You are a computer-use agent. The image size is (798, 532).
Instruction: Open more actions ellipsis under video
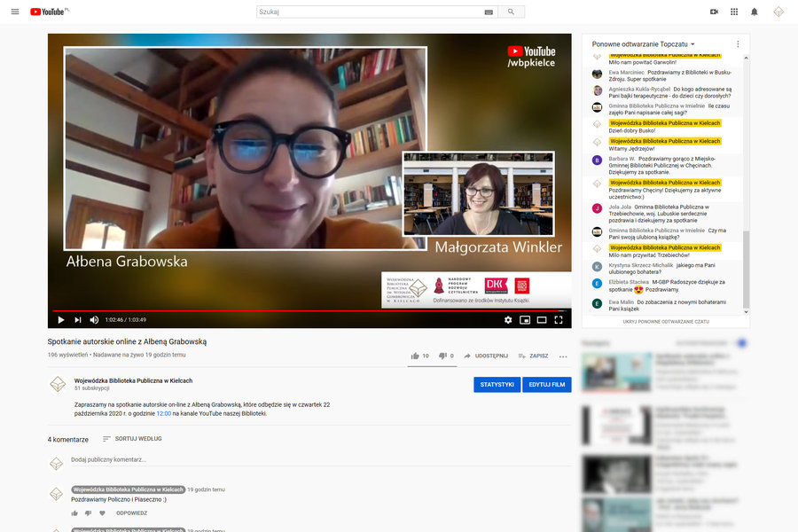563,356
